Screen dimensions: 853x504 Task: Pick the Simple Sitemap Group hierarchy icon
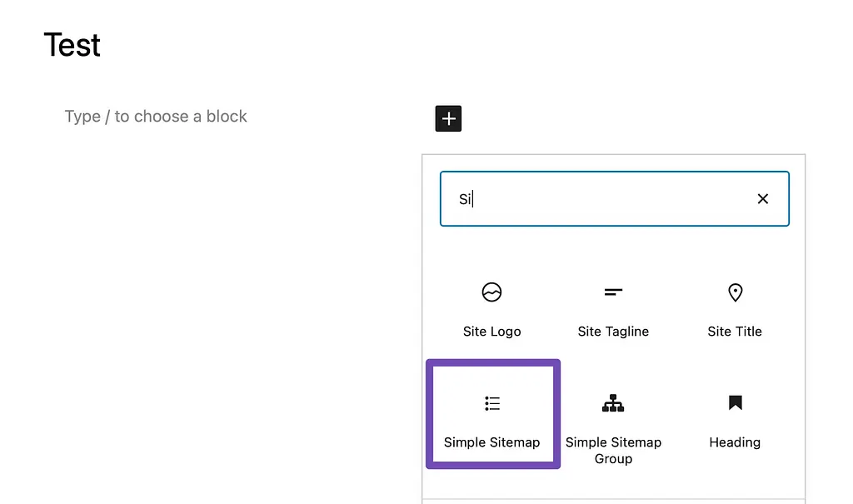tap(613, 404)
